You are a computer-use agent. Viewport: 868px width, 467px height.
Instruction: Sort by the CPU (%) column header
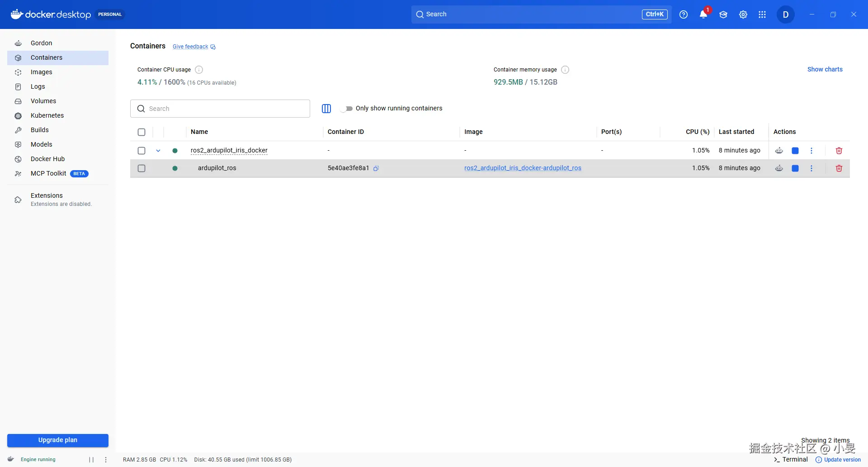click(698, 132)
